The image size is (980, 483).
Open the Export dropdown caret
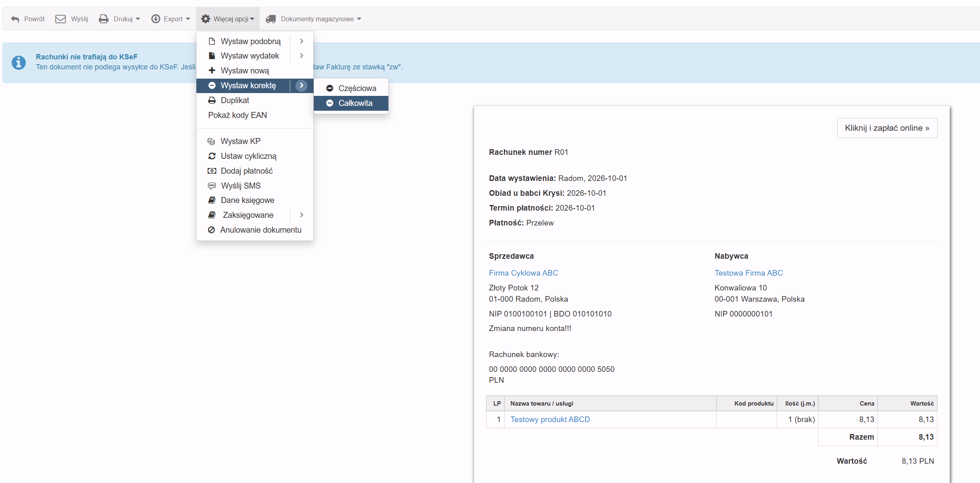tap(188, 19)
